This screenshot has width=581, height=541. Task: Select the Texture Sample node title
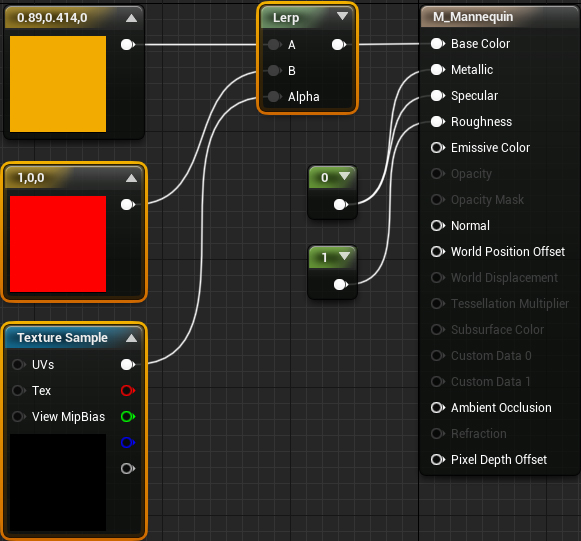pyautogui.click(x=62, y=338)
